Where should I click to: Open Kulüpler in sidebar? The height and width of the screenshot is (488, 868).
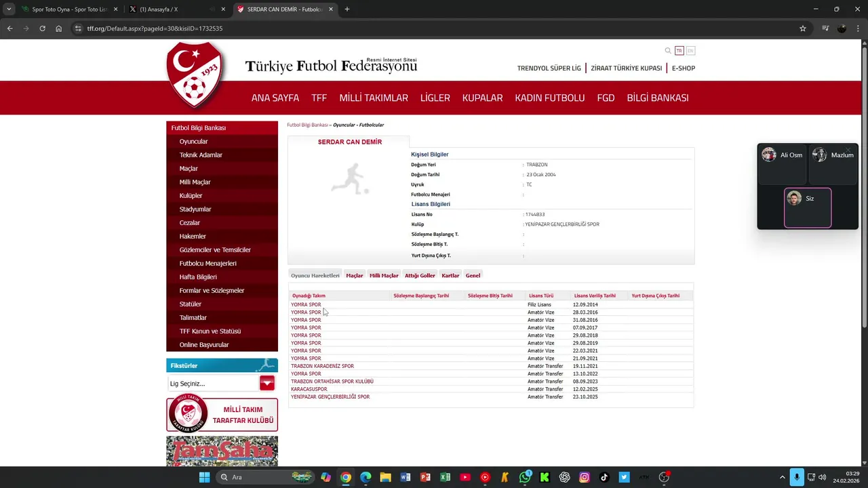191,196
